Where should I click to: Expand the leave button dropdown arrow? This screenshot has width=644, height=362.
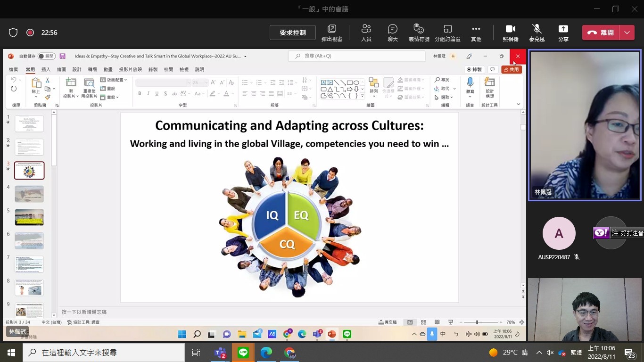tap(627, 33)
